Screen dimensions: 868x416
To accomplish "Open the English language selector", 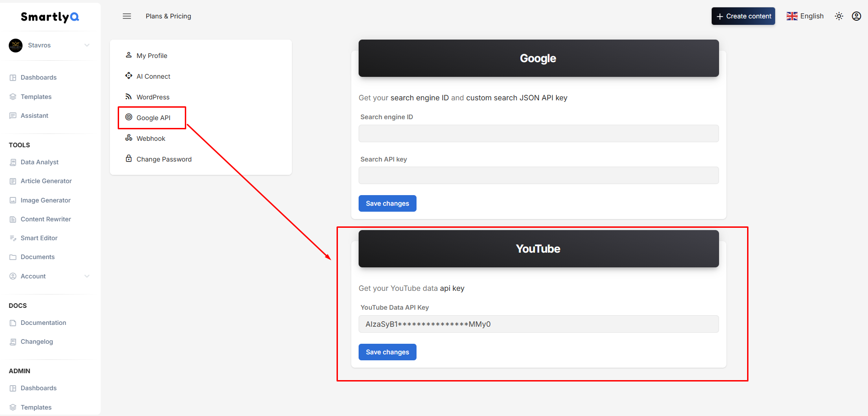I will 805,16.
